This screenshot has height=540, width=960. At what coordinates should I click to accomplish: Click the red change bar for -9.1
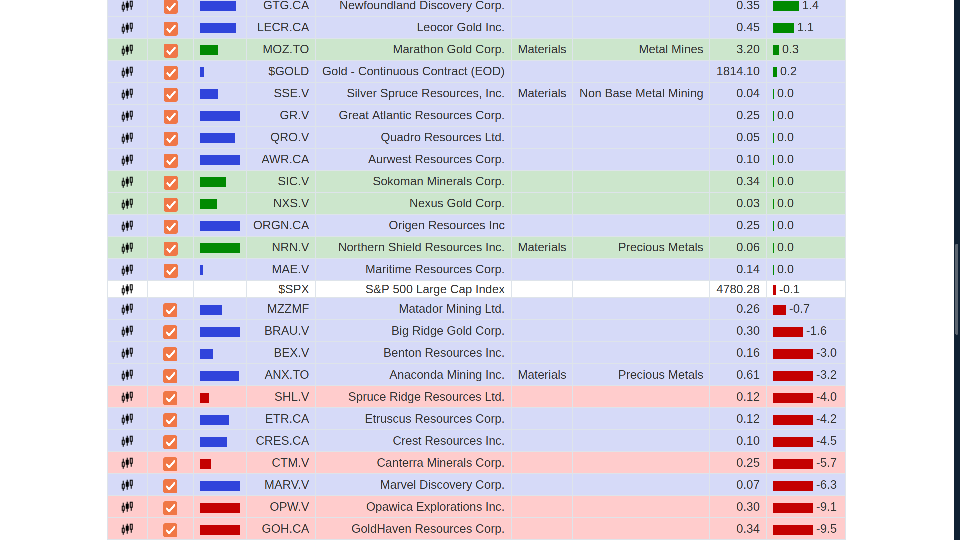pos(793,508)
